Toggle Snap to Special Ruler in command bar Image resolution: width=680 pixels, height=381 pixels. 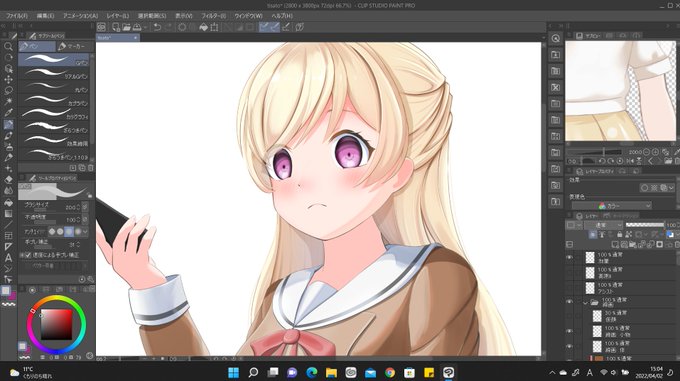275,27
